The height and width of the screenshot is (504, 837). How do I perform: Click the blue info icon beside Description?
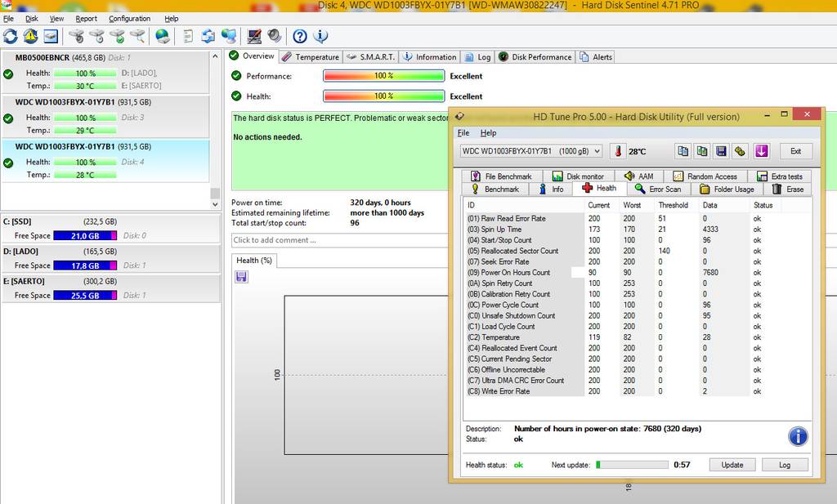(x=798, y=435)
